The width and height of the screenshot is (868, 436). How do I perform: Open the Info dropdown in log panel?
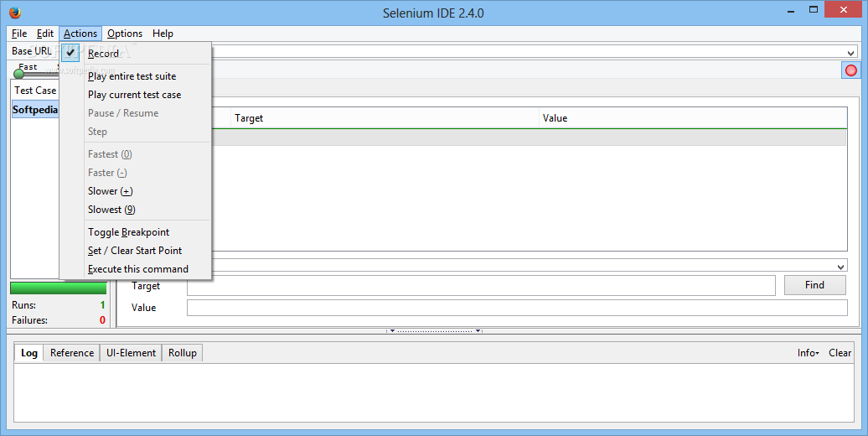pos(809,353)
